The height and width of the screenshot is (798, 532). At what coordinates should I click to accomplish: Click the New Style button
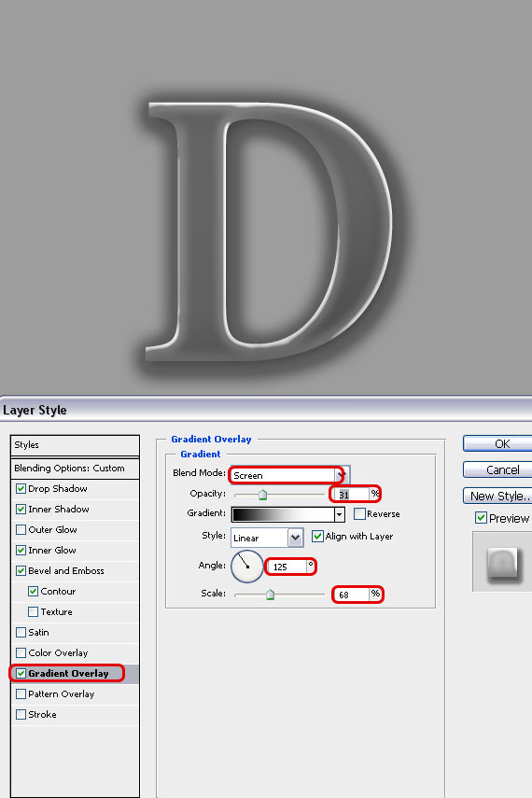pyautogui.click(x=501, y=496)
